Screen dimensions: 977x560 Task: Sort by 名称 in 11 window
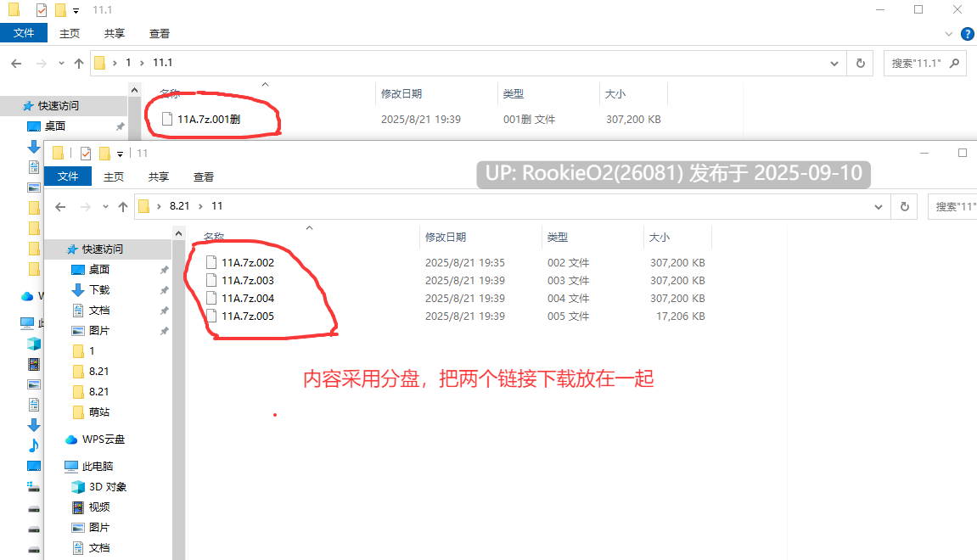214,237
